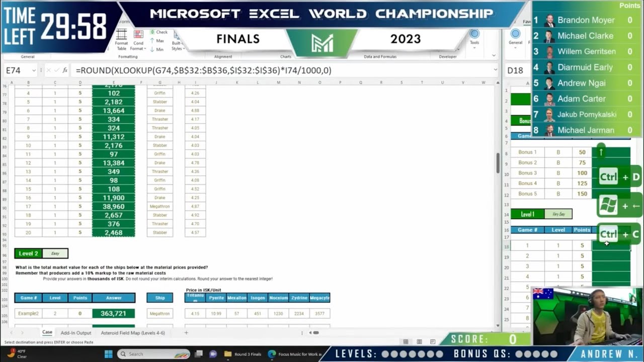Select the Bonus 1 cell in the right window

click(527, 152)
